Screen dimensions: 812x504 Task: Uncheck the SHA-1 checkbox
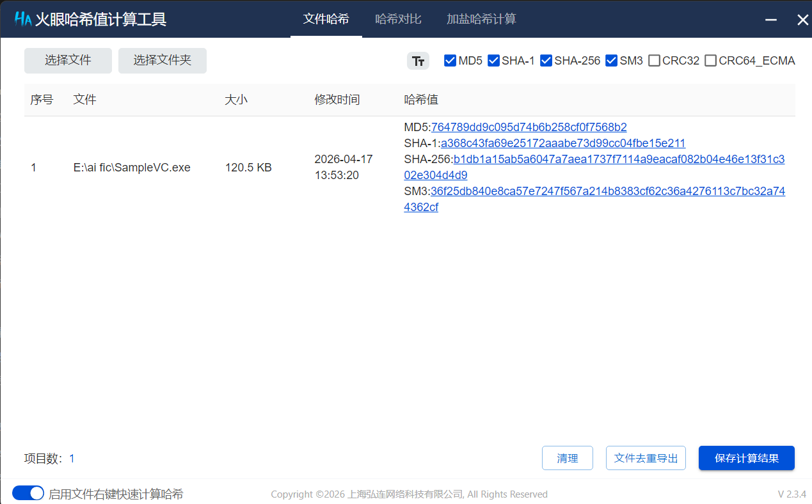click(493, 61)
